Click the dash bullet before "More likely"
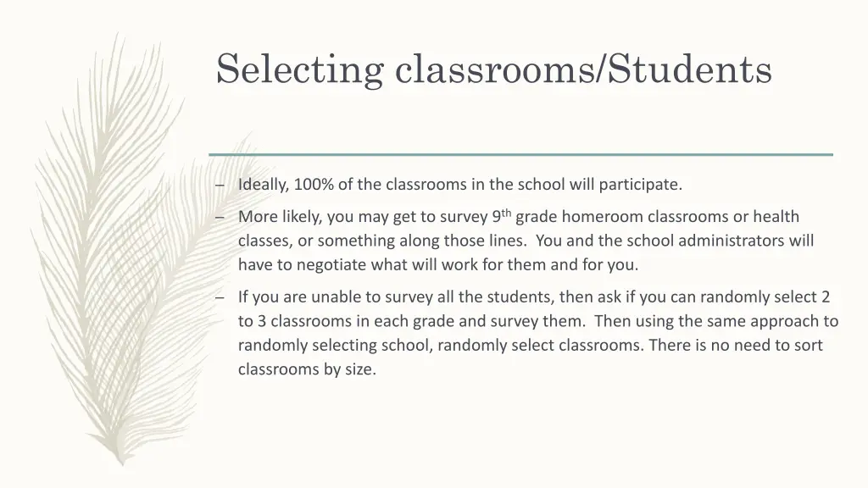This screenshot has width=868, height=488. point(220,217)
